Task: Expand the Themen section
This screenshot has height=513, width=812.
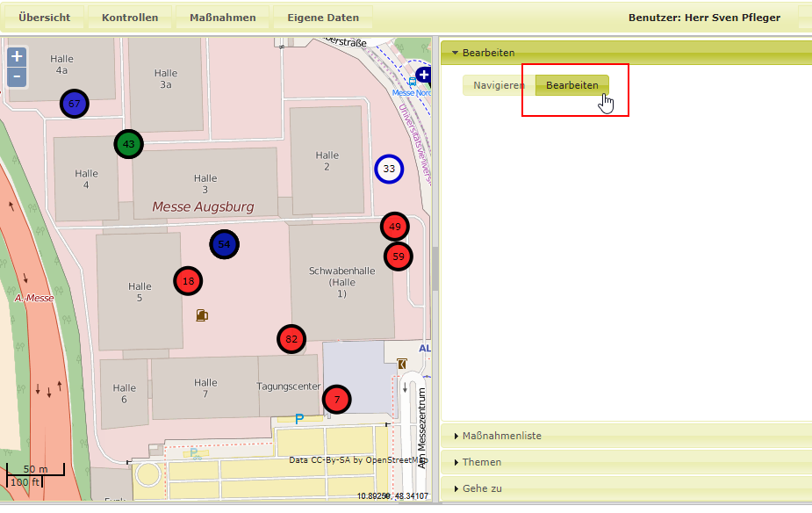Action: (482, 462)
